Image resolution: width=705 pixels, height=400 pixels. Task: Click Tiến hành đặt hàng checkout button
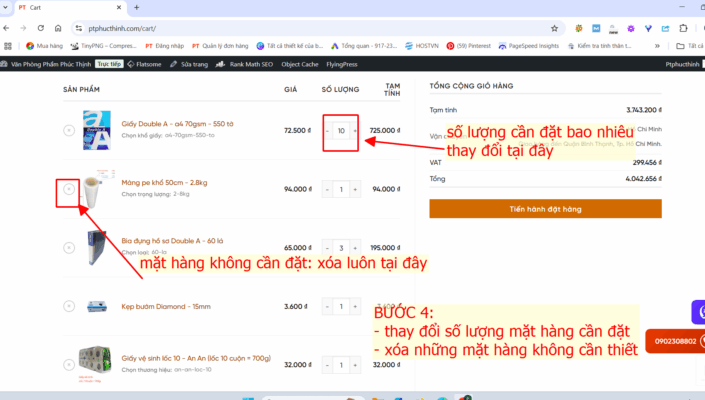(x=545, y=209)
